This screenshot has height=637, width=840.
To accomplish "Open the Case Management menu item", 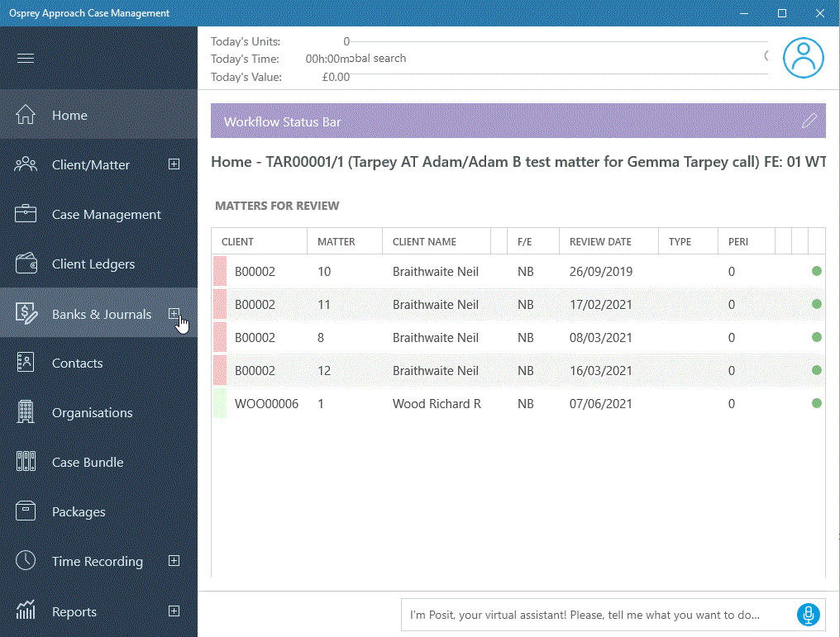I will pos(98,214).
